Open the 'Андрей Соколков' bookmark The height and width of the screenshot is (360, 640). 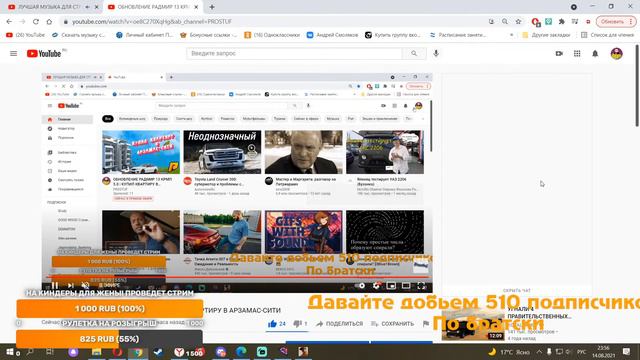(x=332, y=35)
